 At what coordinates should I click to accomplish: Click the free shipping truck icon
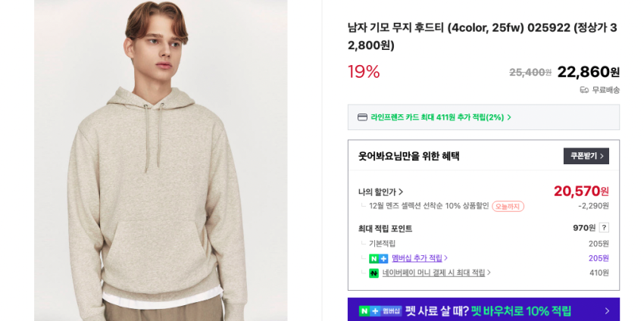click(x=584, y=90)
